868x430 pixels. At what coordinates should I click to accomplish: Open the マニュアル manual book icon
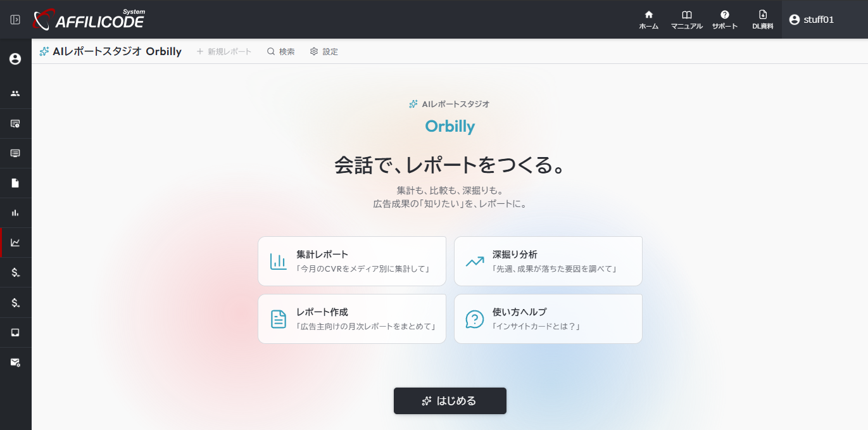coord(686,20)
